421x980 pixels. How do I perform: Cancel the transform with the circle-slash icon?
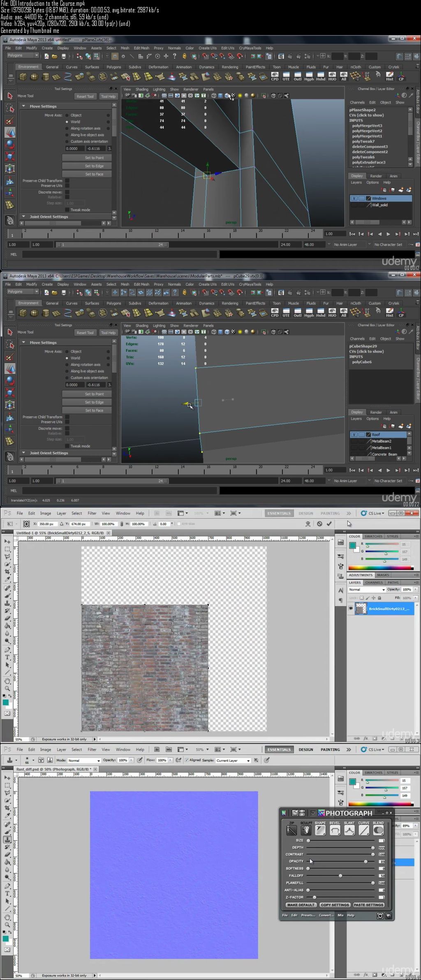[319, 523]
